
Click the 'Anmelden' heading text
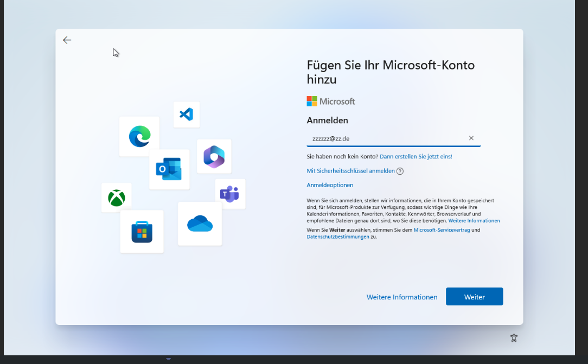pos(328,120)
